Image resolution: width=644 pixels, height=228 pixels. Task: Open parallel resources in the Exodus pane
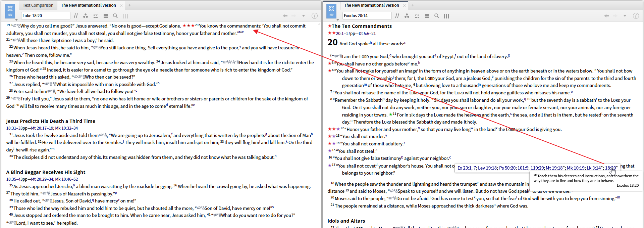point(397,16)
